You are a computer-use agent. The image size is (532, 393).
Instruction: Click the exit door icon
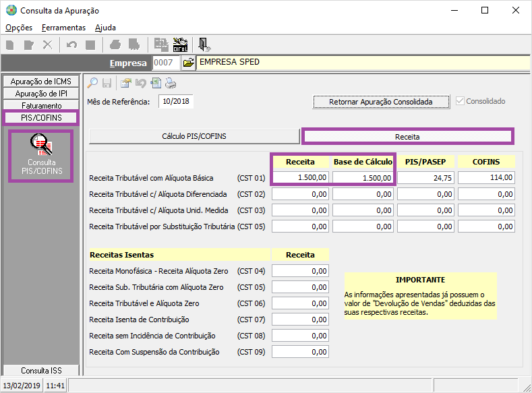[204, 44]
